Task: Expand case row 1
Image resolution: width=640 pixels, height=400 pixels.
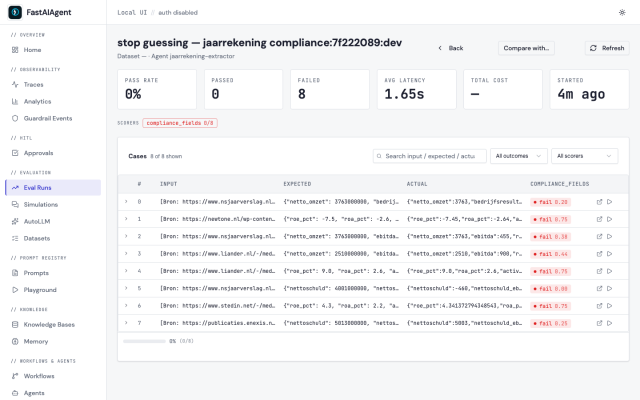Action: 126,219
